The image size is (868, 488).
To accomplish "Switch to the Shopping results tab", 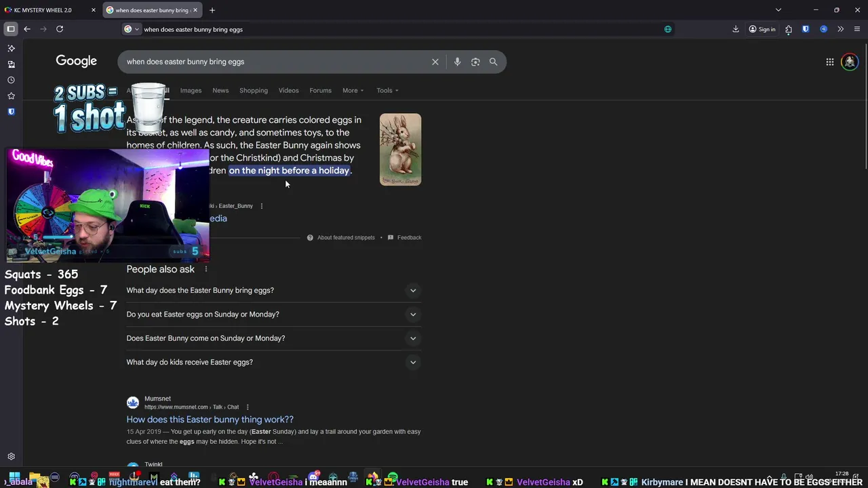I will [254, 91].
